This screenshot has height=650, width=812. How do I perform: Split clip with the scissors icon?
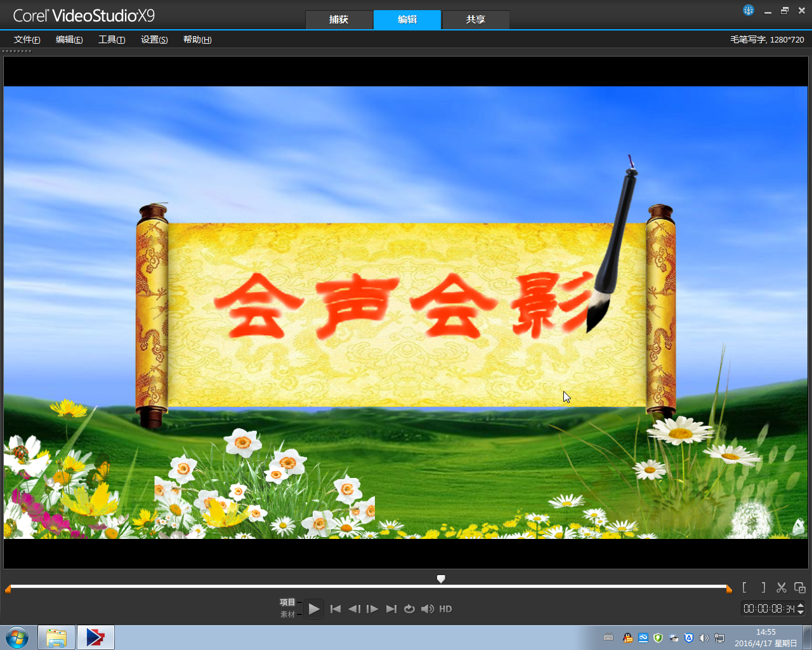coord(782,588)
